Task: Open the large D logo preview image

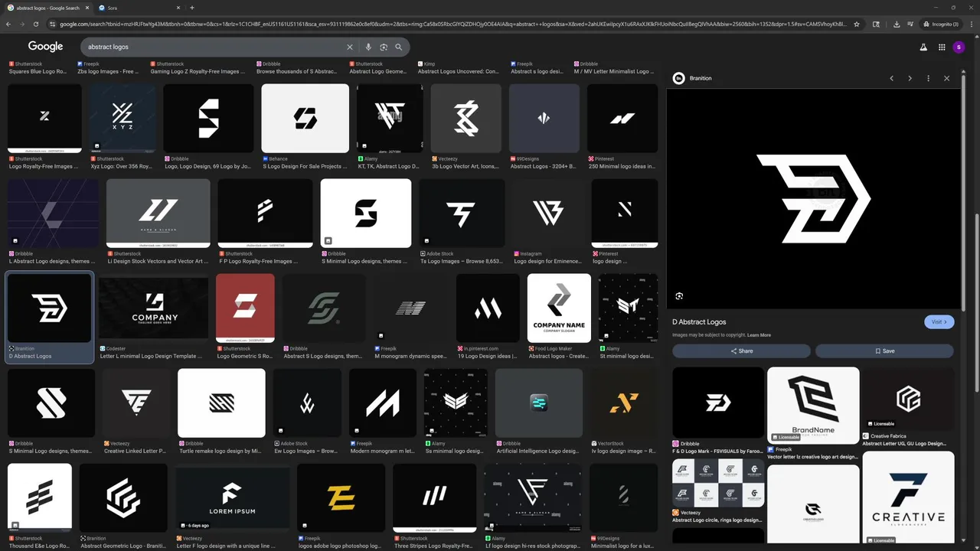Action: click(x=813, y=198)
